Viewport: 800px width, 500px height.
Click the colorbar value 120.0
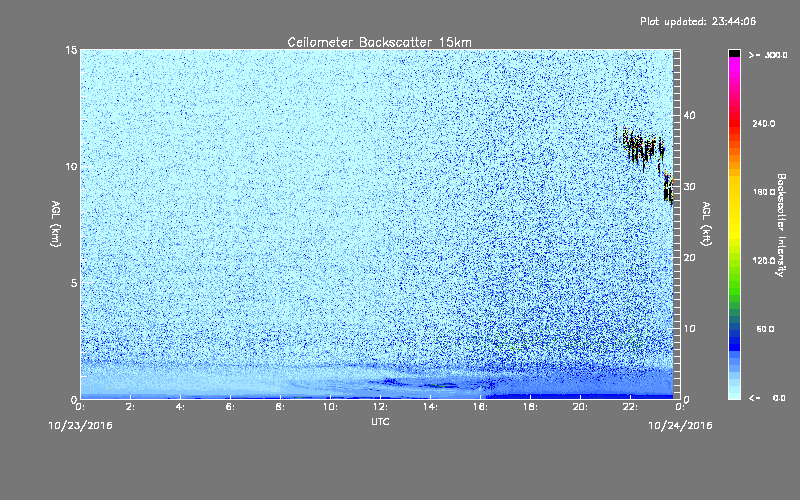pos(764,261)
